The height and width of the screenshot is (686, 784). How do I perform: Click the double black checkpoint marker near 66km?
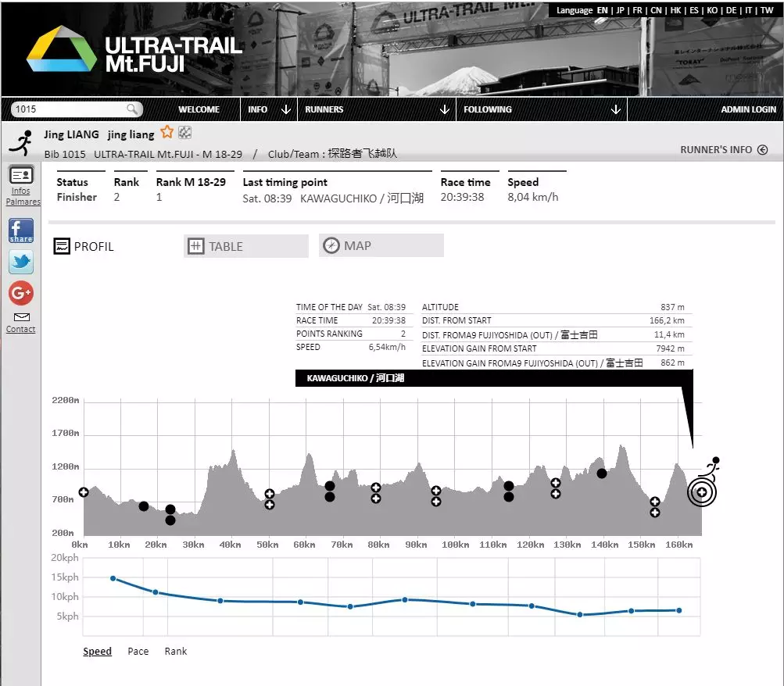[330, 491]
